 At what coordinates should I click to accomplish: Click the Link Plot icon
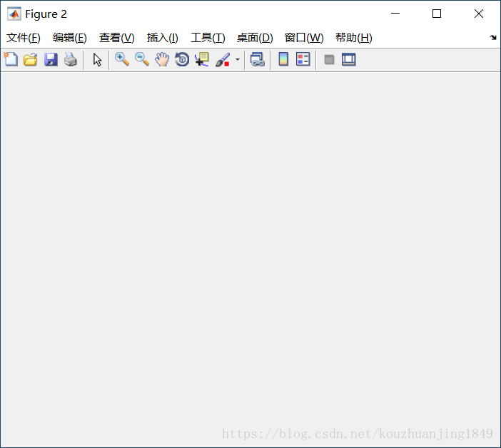[257, 59]
